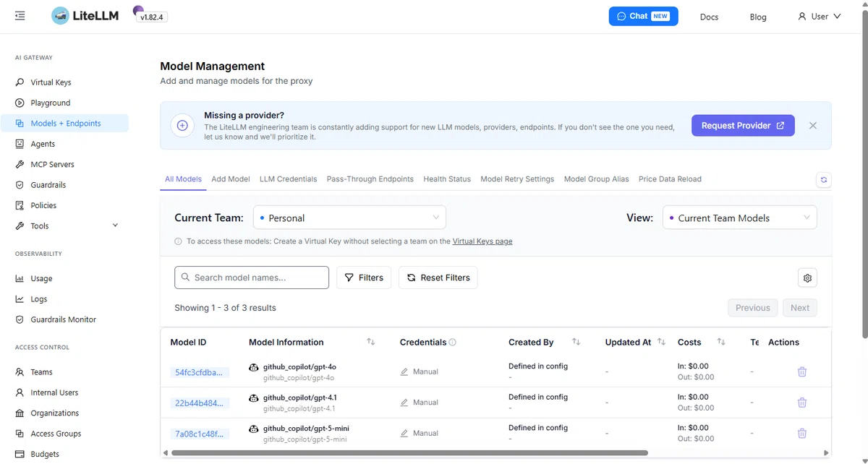868x464 pixels.
Task: Open the Filters button
Action: (x=364, y=278)
